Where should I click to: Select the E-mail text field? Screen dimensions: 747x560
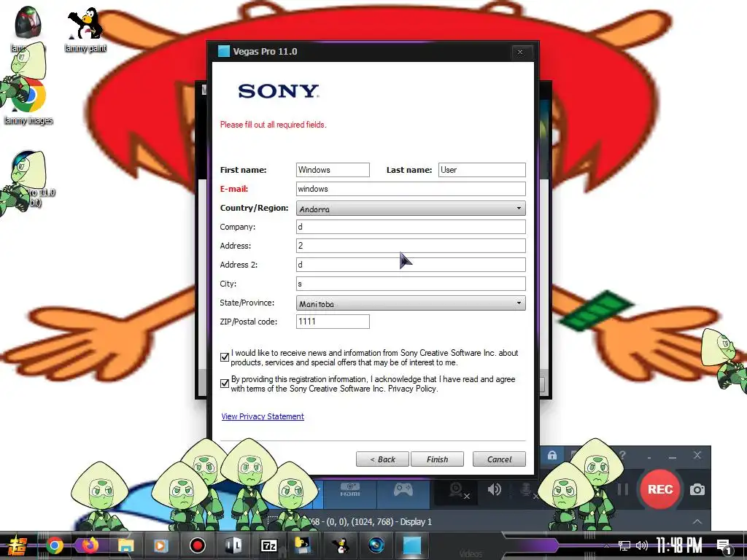pos(411,189)
